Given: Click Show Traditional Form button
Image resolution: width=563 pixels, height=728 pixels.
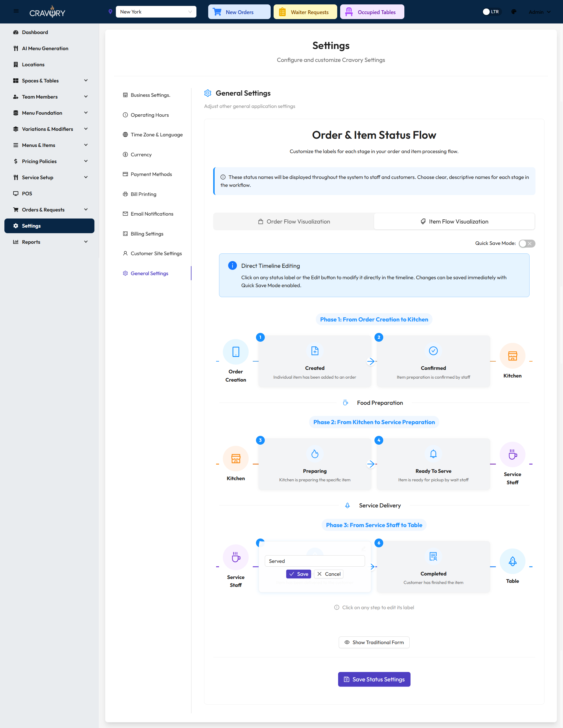Looking at the screenshot, I should [x=374, y=642].
